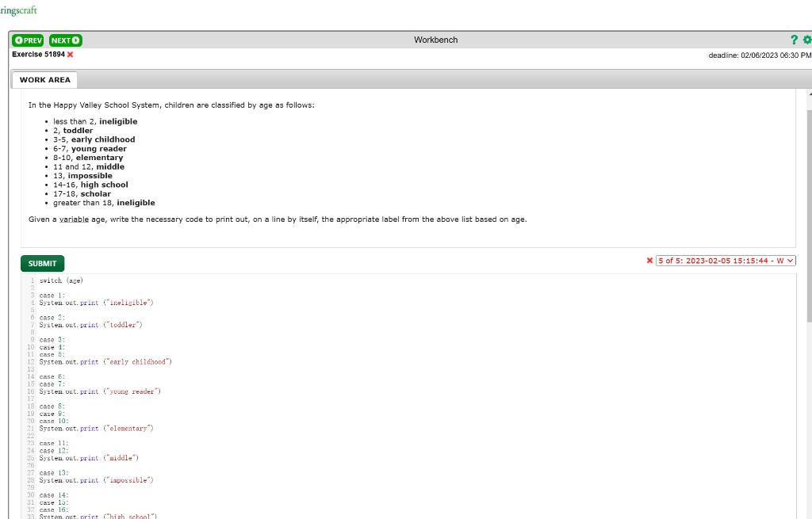Image resolution: width=812 pixels, height=519 pixels.
Task: Click the '8-10, elementary' list item
Action: (88, 158)
